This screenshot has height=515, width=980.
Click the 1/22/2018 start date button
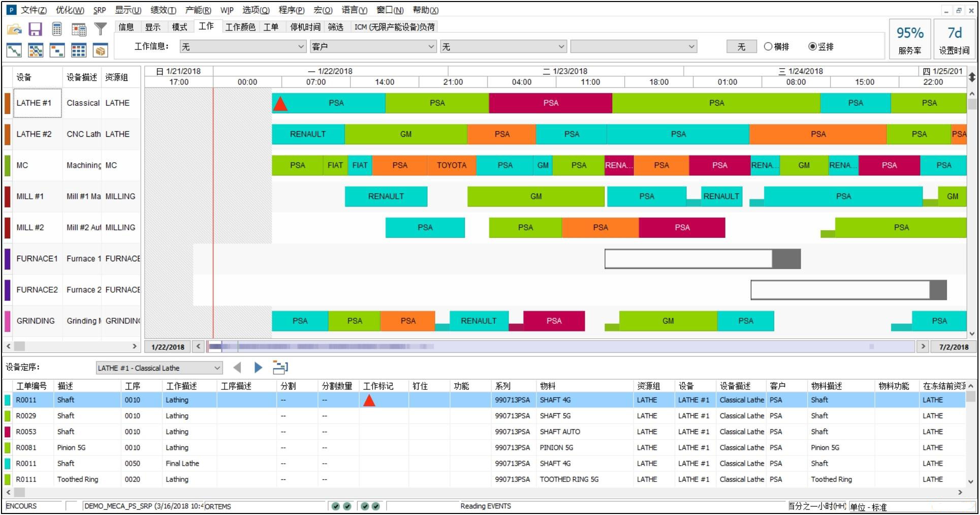pyautogui.click(x=168, y=347)
